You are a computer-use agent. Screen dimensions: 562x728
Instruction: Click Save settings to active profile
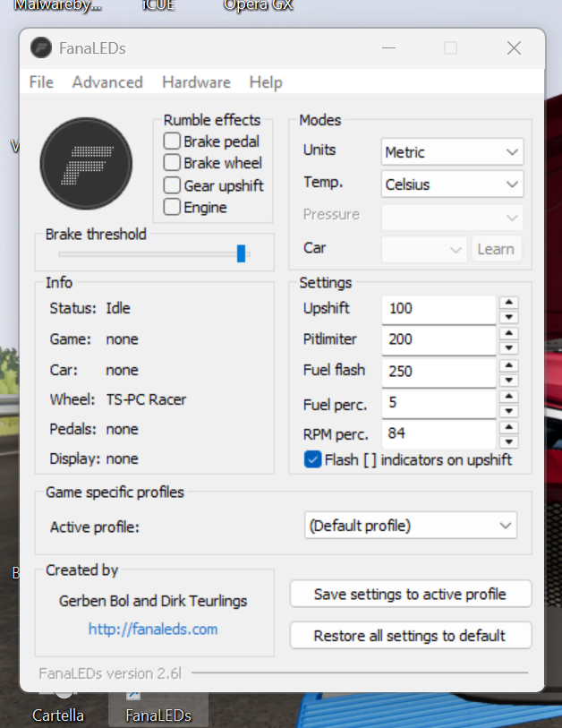(410, 594)
